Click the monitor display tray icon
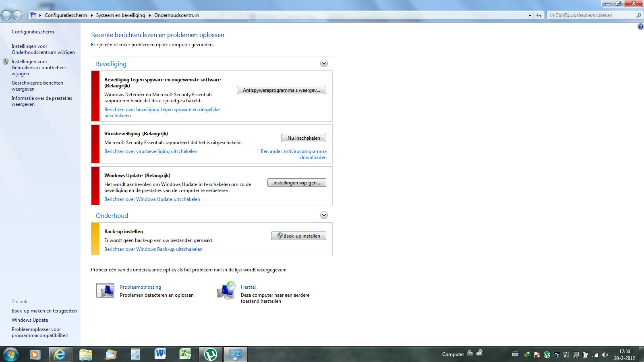This screenshot has height=362, width=644. (x=557, y=355)
